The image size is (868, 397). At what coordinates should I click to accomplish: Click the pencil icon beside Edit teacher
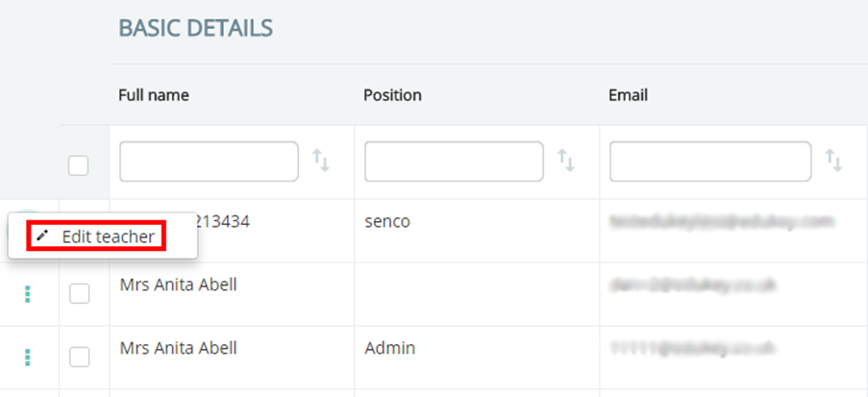(x=41, y=236)
